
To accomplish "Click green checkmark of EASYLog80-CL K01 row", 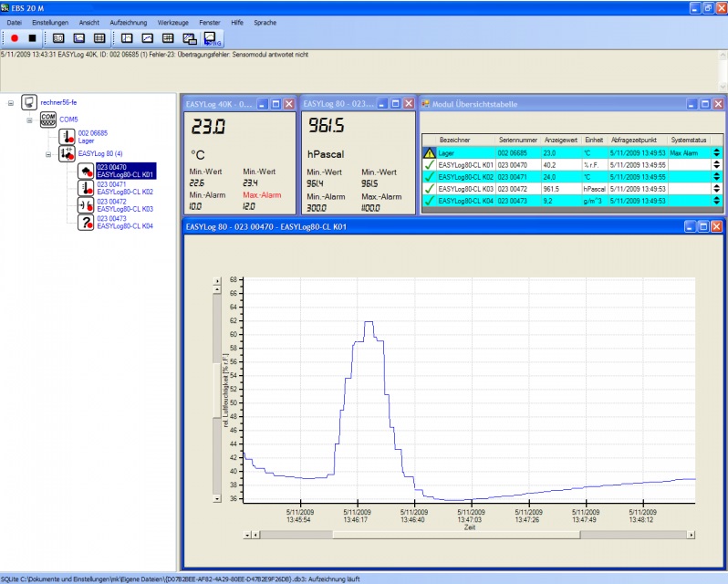I will point(430,165).
